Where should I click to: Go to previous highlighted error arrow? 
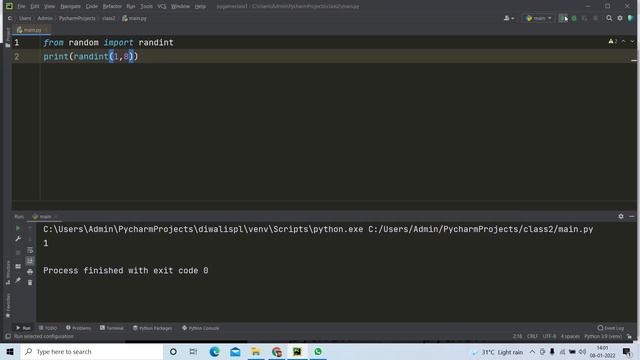[x=623, y=42]
